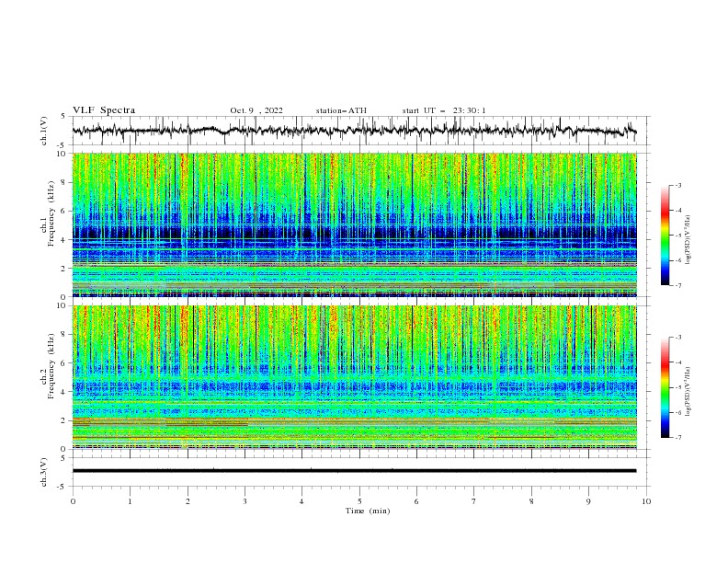This screenshot has height=563, width=728.
Task: Click the ch.1(V) waveform axis label
Action: [x=44, y=131]
